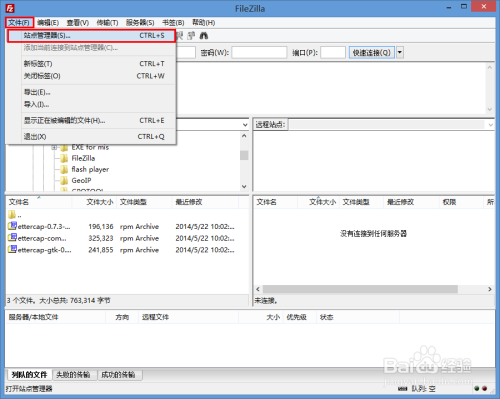Sort local files by 文件类型 column
The image size is (500, 399).
(144, 202)
